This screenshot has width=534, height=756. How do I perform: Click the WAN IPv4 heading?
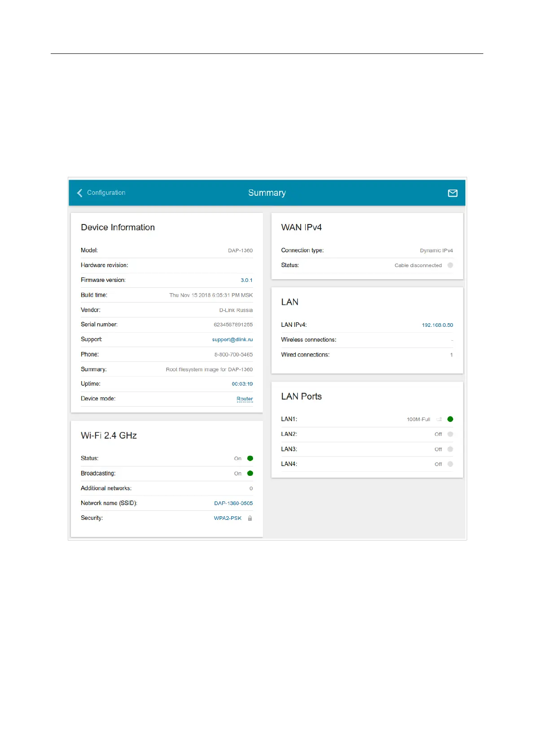pyautogui.click(x=302, y=228)
